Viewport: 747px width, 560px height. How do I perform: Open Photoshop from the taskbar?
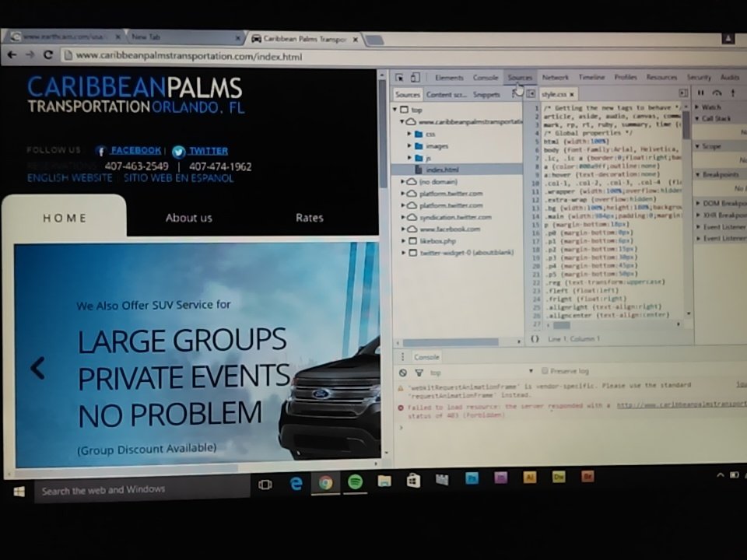(x=472, y=478)
